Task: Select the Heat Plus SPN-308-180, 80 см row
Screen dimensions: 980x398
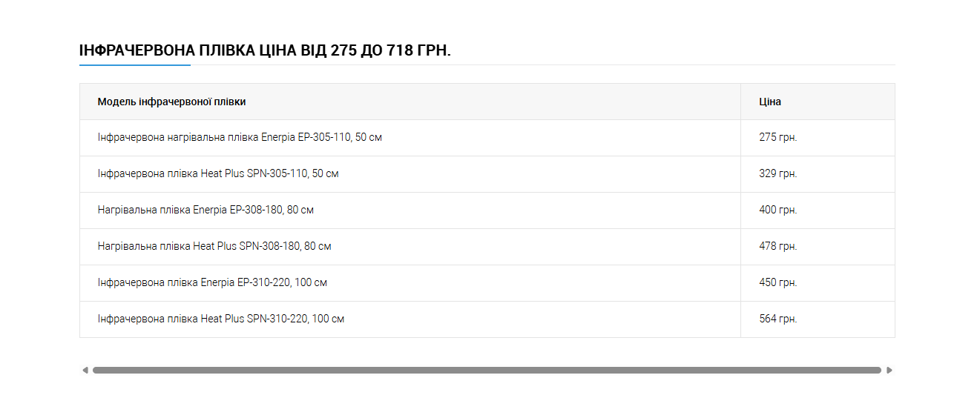Action: (487, 247)
